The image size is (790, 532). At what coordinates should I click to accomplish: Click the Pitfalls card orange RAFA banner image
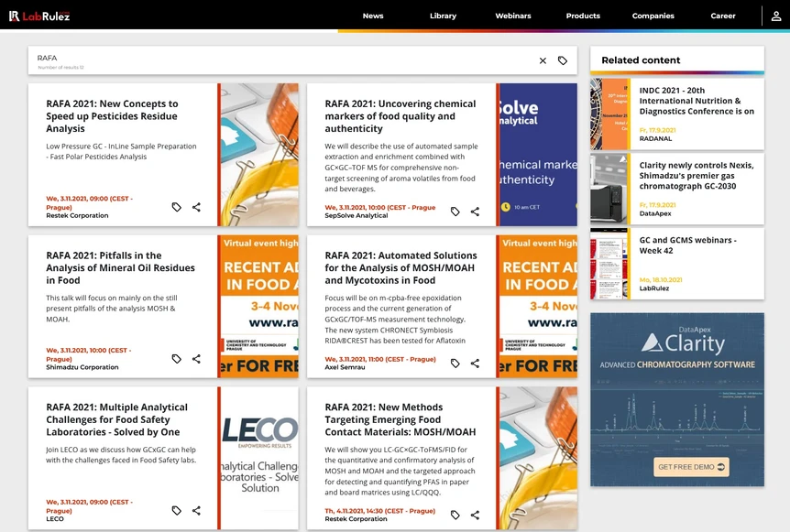pos(259,307)
